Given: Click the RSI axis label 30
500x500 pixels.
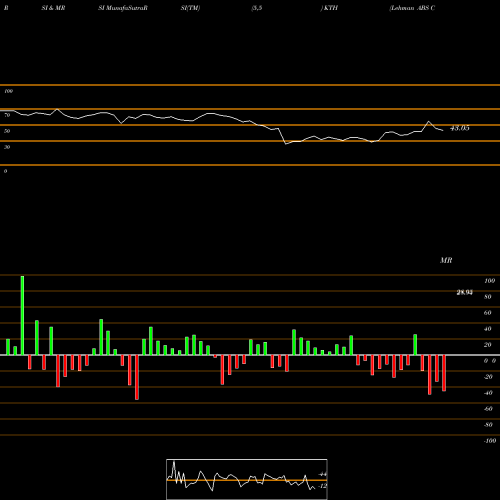Looking at the screenshot, I should [7, 147].
